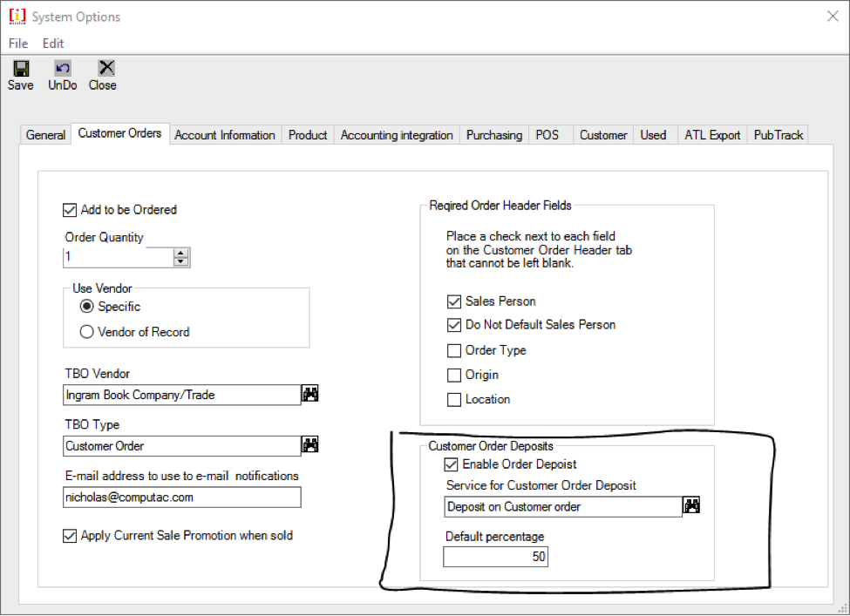Close the System Options window

point(833,17)
